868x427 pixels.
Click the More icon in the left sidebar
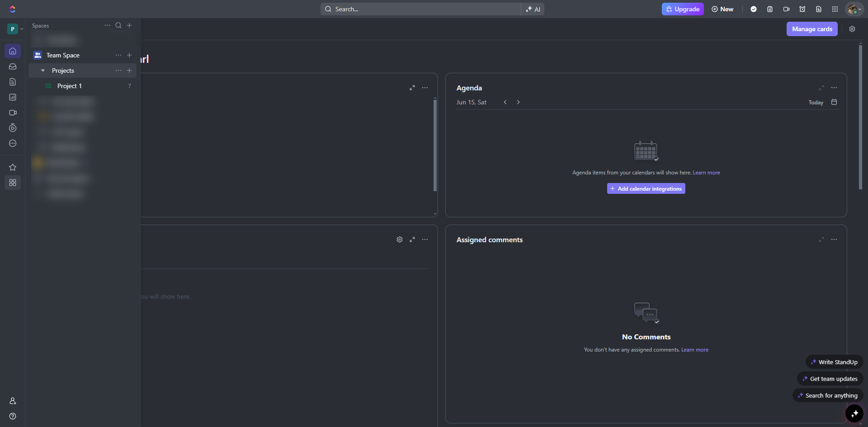13,143
